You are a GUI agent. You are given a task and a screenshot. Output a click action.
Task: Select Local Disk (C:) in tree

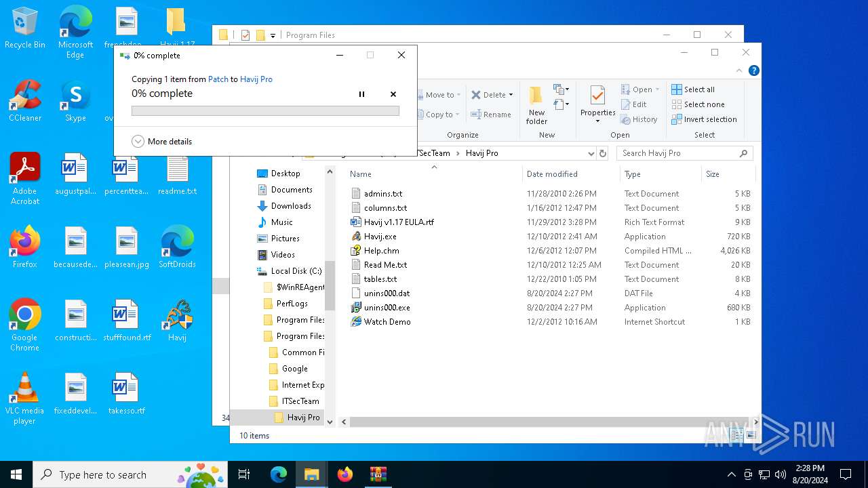pos(296,271)
